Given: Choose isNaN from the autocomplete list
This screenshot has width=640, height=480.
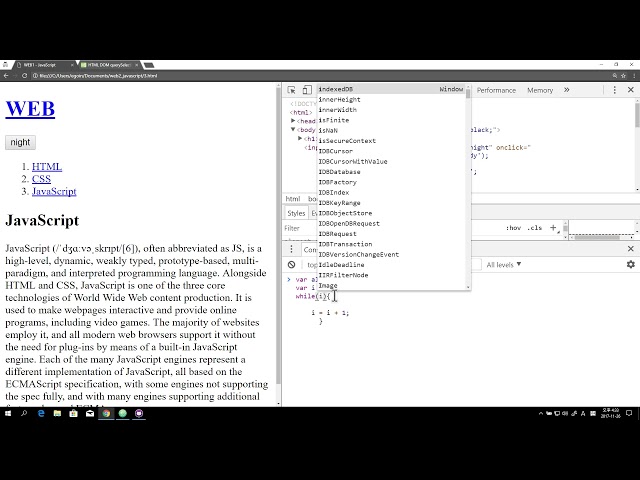Looking at the screenshot, I should tap(391, 131).
